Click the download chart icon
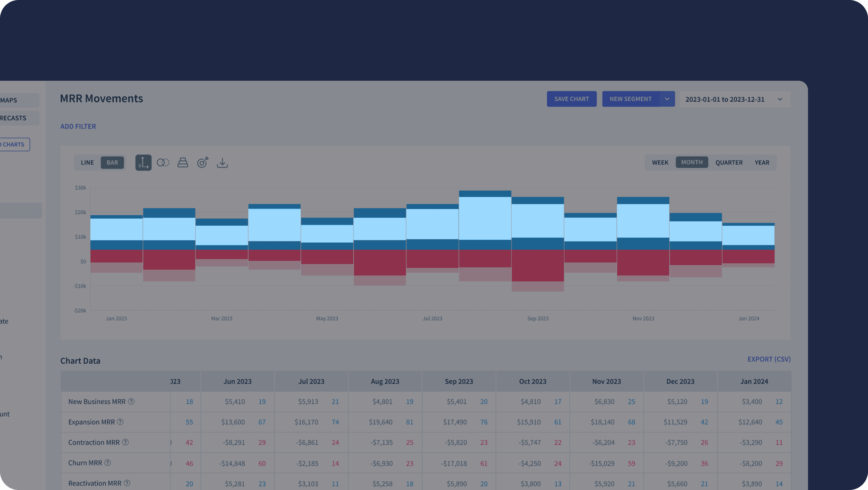Screen dimensions: 868x490 [222, 163]
